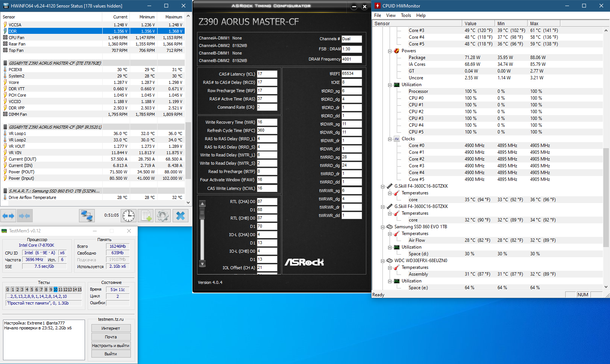Click the Clocks waveform icon in HWMonitor
This screenshot has width=610, height=364.
(x=396, y=139)
